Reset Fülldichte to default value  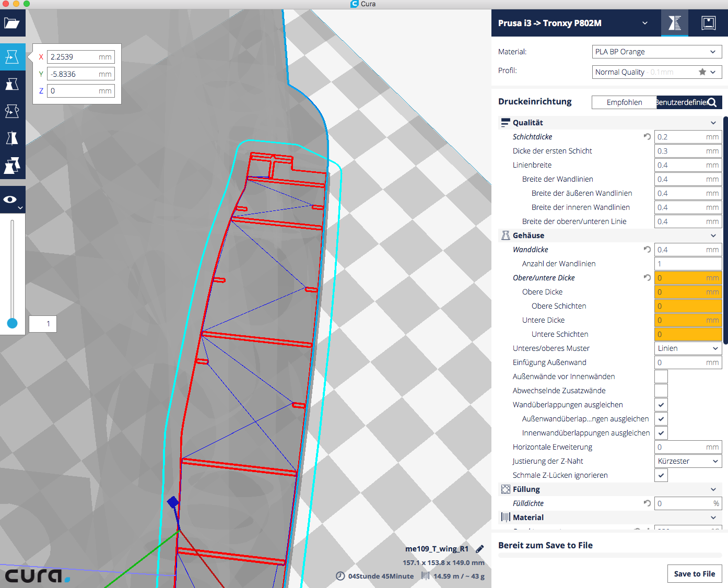(x=647, y=503)
